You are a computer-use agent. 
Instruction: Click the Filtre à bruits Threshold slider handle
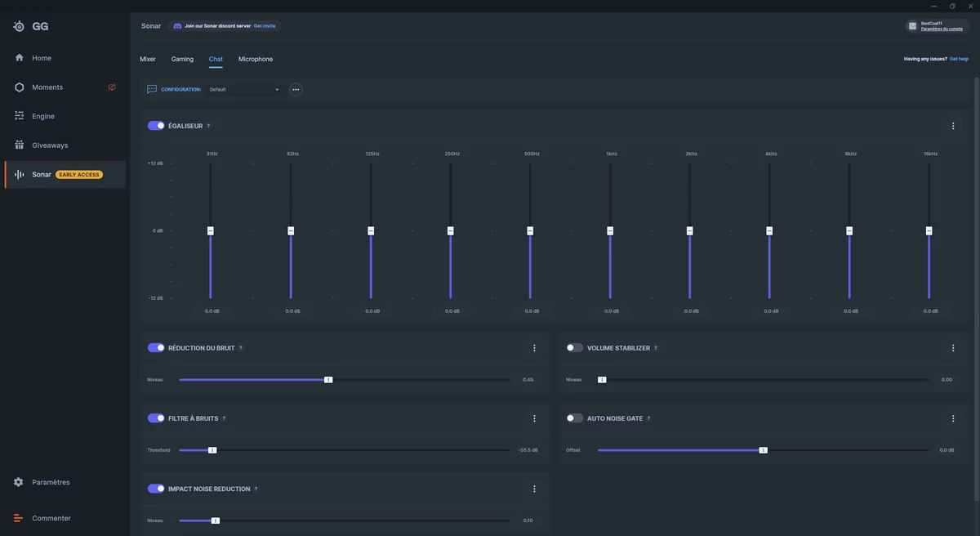tap(212, 450)
